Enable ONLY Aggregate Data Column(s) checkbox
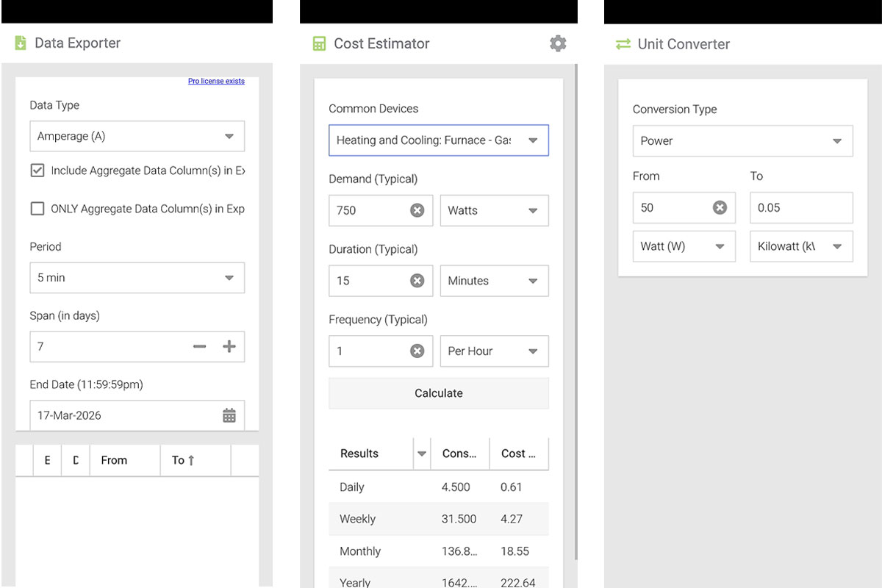Screen dimensions: 882x588 37,209
